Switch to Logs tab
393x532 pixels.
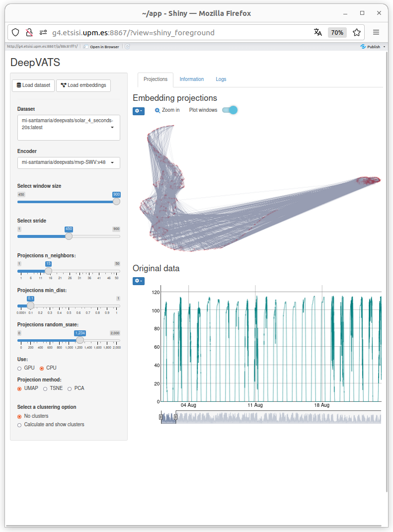(221, 79)
